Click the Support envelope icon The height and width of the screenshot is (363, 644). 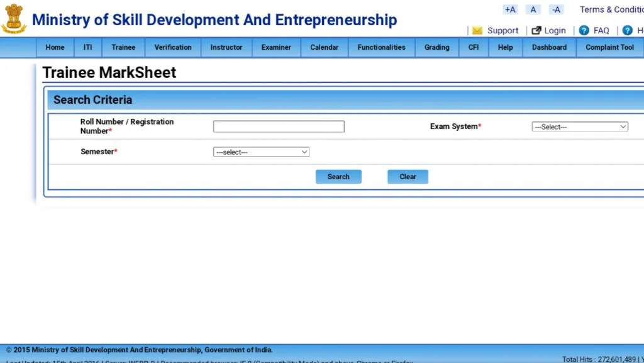(477, 30)
